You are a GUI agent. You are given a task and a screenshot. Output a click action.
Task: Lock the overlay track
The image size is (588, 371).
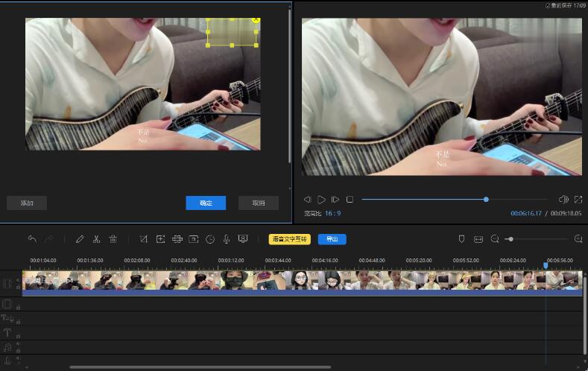(x=18, y=307)
